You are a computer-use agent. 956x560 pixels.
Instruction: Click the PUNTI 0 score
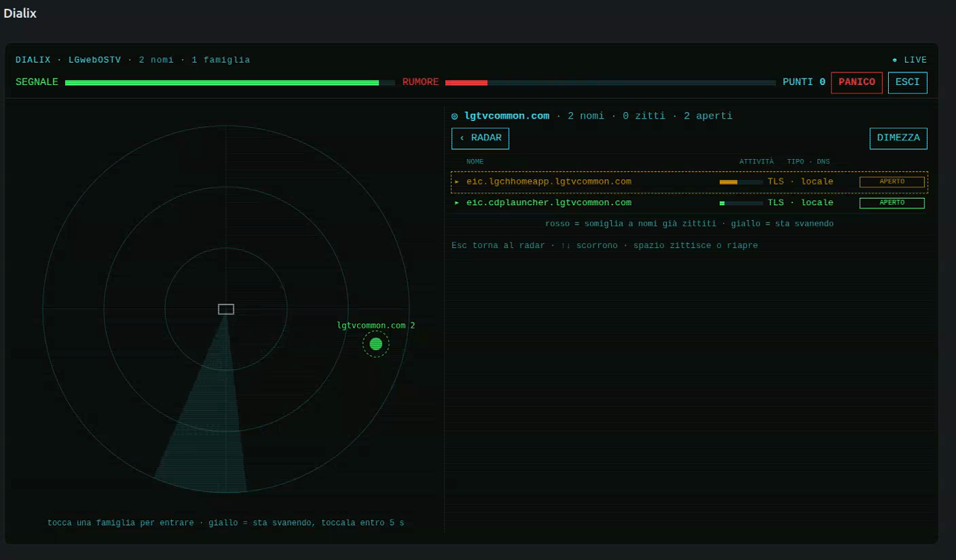click(804, 82)
